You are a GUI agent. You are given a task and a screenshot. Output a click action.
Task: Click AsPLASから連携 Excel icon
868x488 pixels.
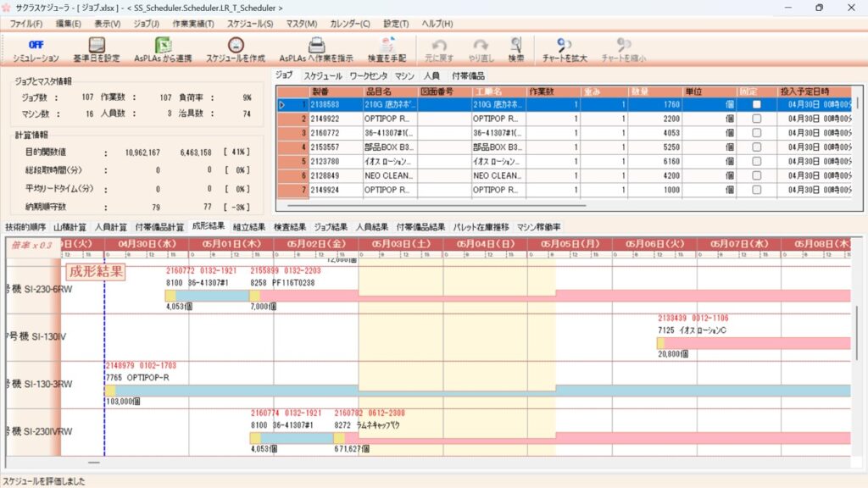tap(164, 45)
